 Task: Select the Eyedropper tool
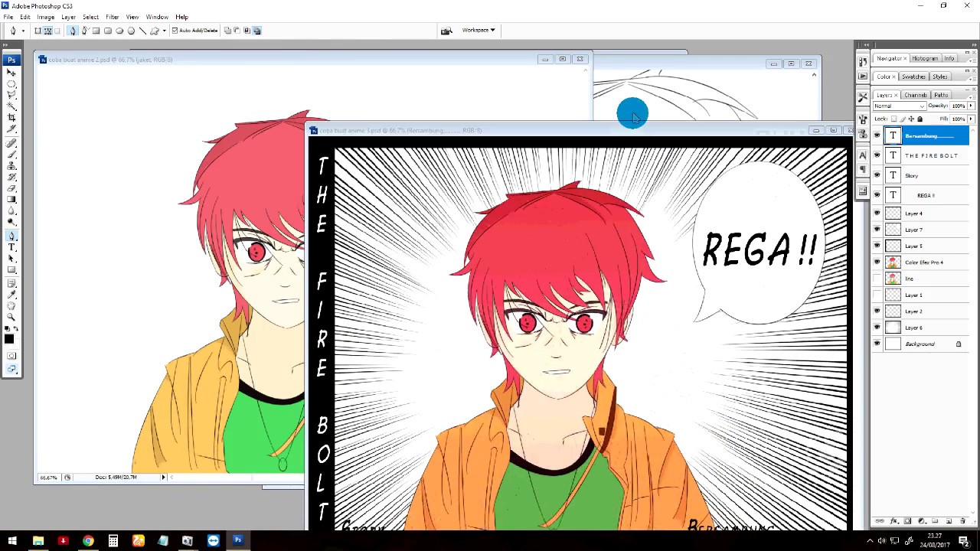(11, 294)
